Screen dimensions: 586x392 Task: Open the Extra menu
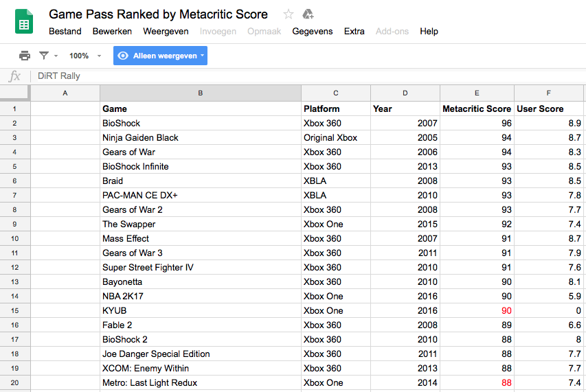pos(354,32)
